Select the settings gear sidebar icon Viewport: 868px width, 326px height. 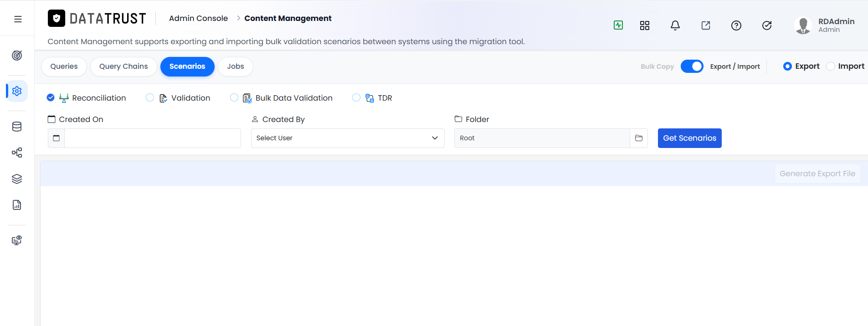pyautogui.click(x=17, y=91)
